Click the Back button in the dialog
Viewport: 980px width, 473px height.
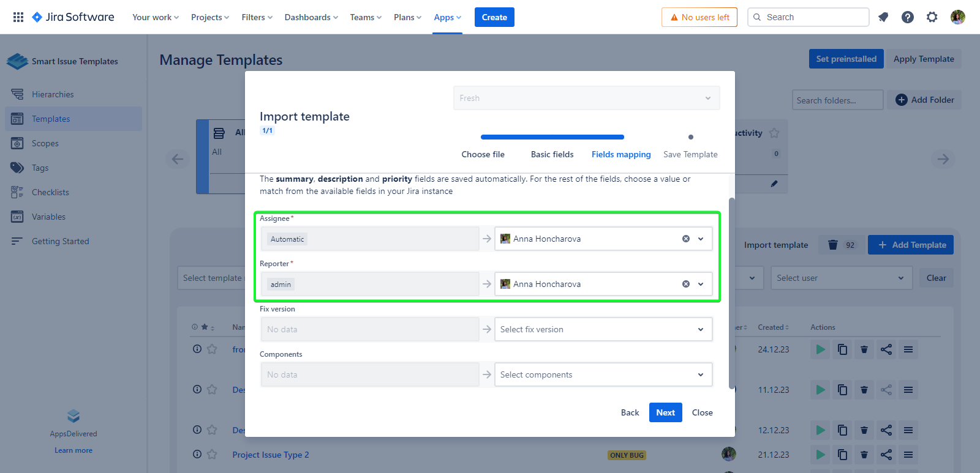point(630,412)
